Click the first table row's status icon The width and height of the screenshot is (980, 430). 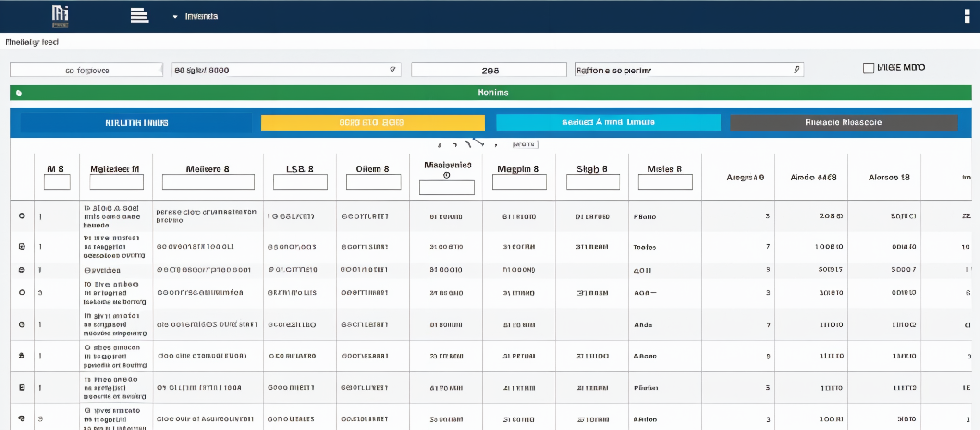(x=22, y=216)
